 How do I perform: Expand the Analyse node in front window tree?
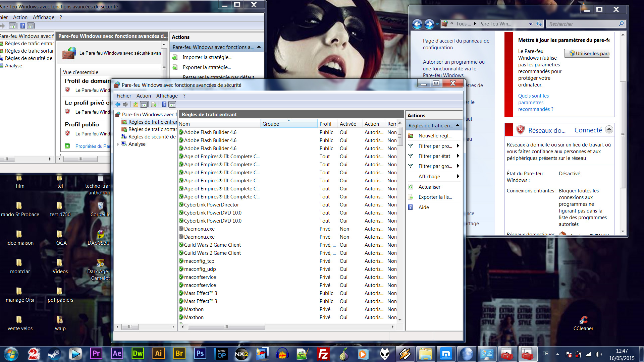click(x=118, y=144)
